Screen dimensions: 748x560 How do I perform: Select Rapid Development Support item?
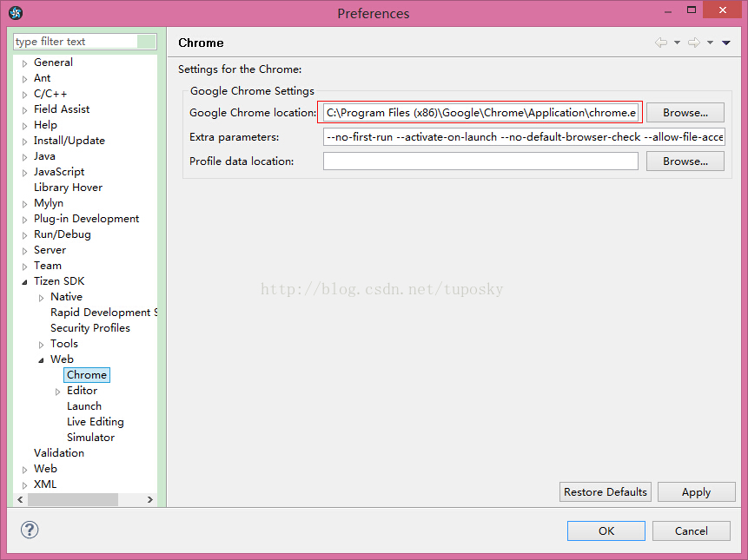click(x=104, y=313)
